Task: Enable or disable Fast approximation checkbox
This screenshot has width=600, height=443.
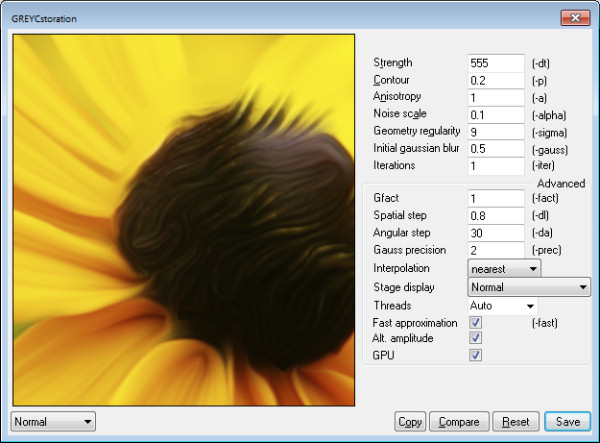Action: (475, 322)
